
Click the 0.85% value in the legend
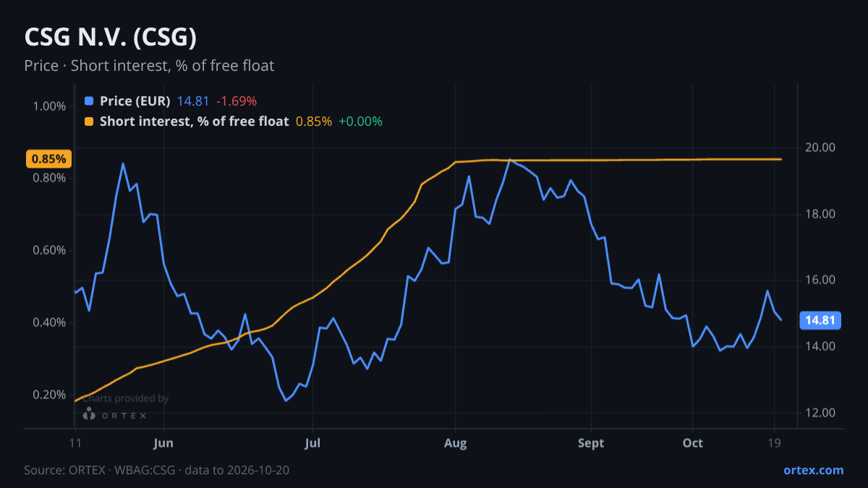coord(314,121)
